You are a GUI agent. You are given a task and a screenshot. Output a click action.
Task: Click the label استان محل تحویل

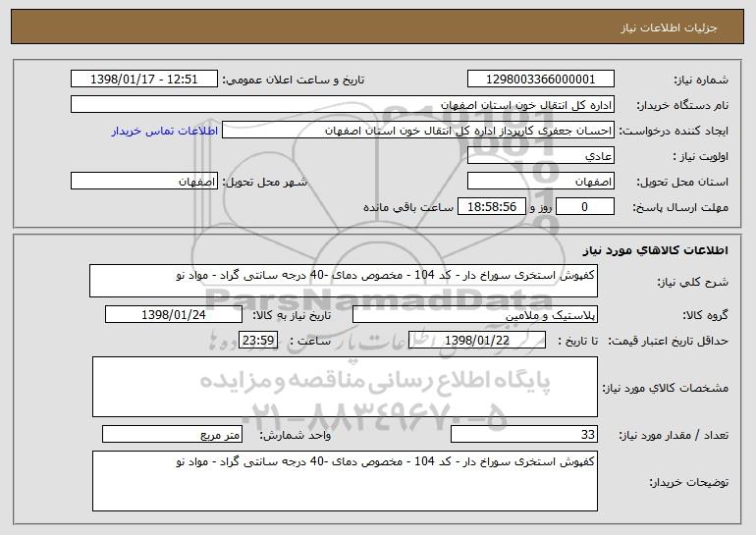click(682, 182)
